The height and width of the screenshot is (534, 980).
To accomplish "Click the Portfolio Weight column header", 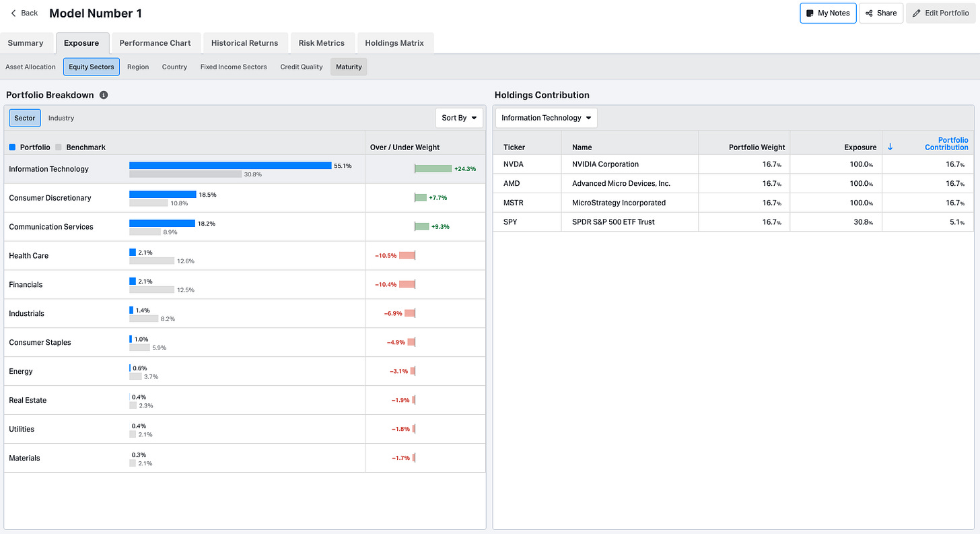I will point(757,147).
